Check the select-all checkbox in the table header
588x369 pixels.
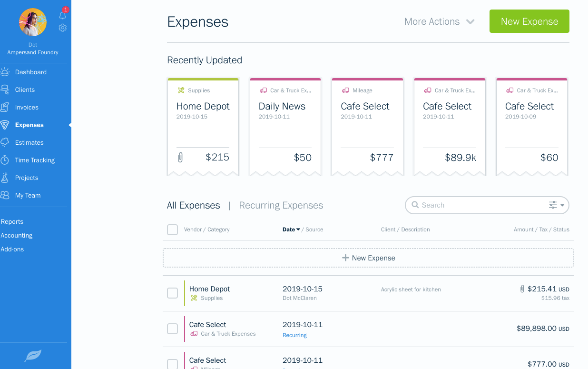[172, 229]
